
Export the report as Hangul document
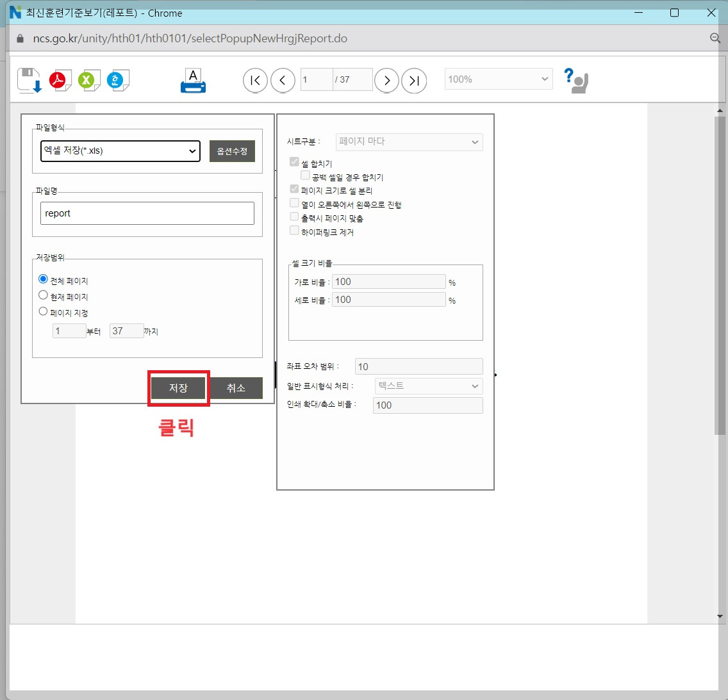[118, 80]
